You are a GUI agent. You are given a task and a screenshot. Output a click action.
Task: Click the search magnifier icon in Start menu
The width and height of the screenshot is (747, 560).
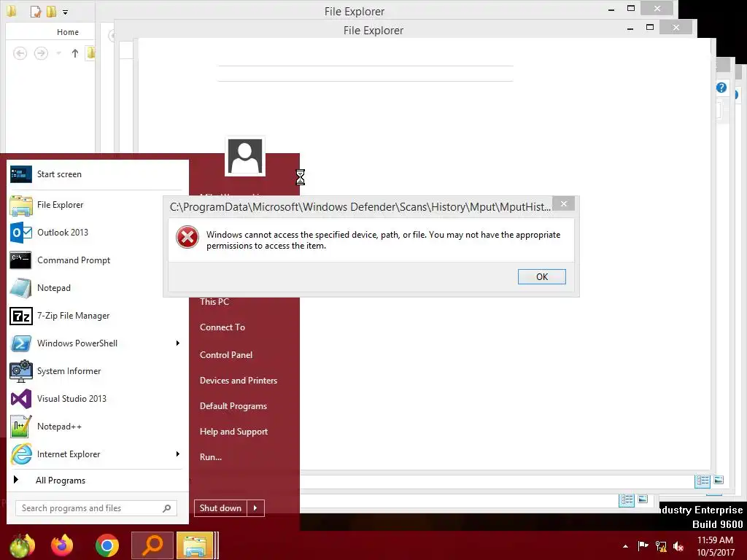click(x=167, y=508)
